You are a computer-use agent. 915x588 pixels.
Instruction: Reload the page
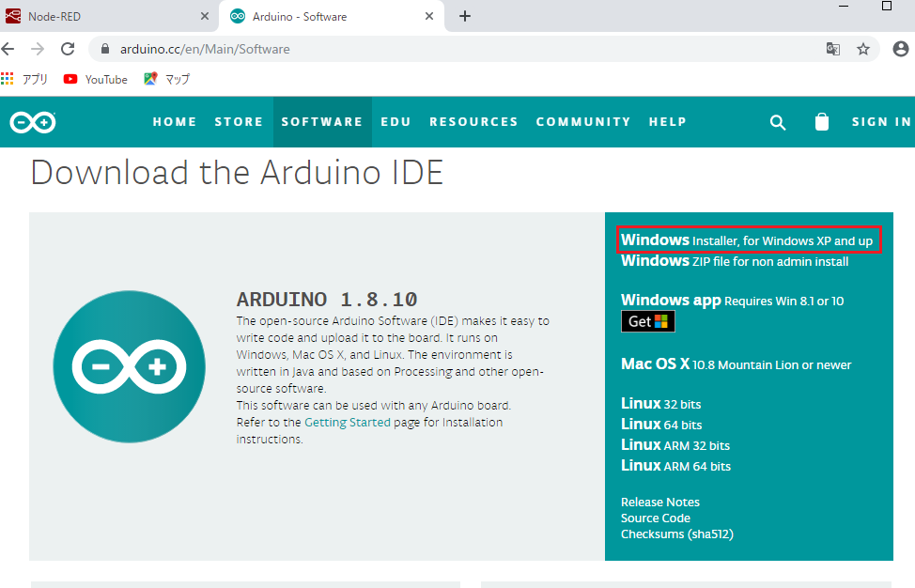pos(68,49)
